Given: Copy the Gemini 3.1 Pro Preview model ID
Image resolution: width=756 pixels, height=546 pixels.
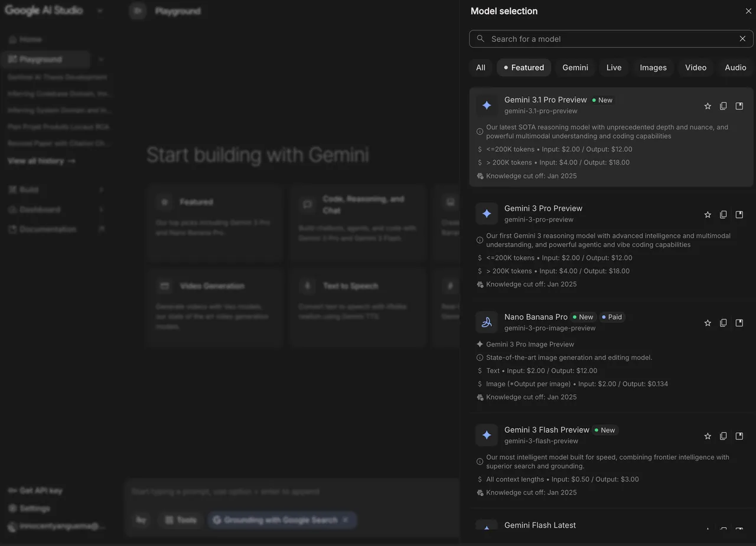Looking at the screenshot, I should [723, 106].
